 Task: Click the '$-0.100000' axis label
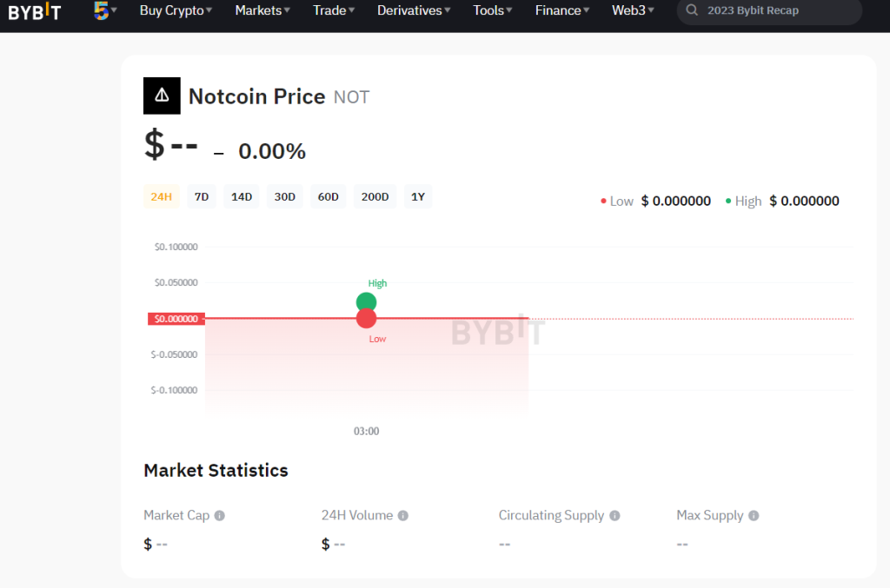coord(174,390)
